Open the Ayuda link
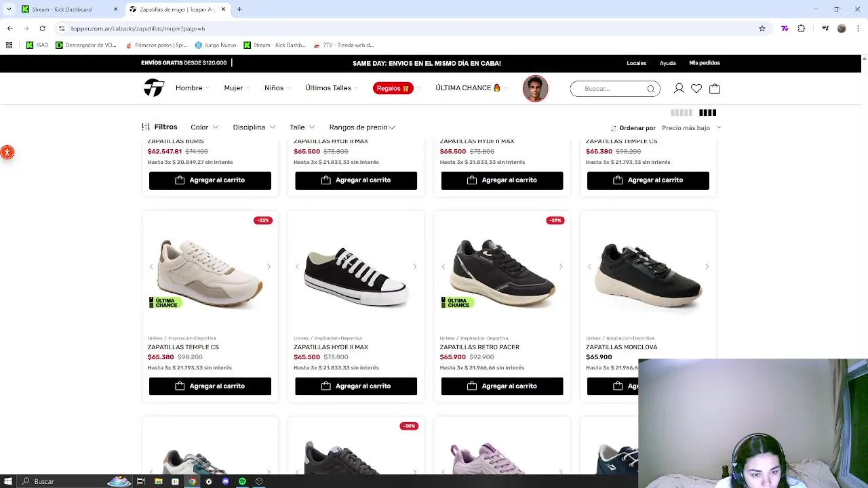868x488 pixels. pos(667,63)
